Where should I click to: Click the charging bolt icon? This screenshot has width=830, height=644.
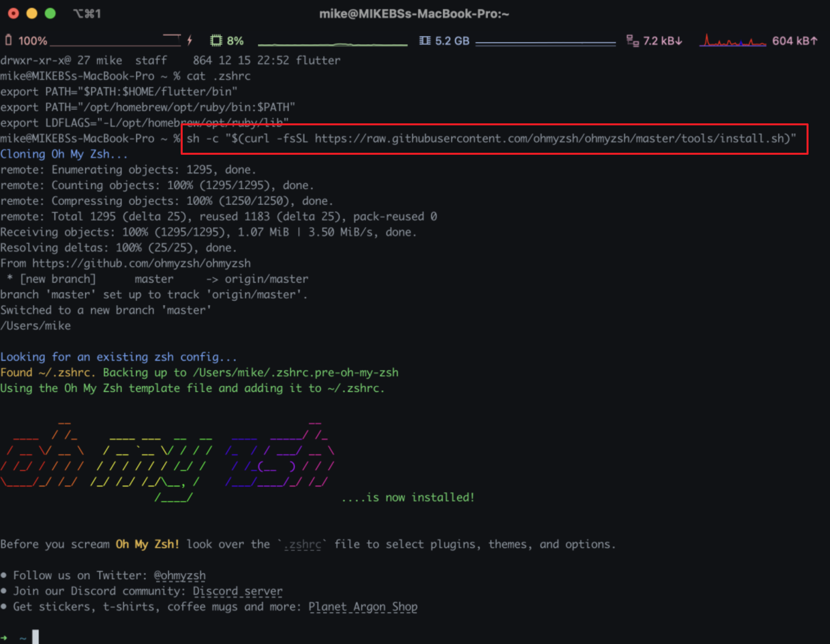pyautogui.click(x=190, y=40)
